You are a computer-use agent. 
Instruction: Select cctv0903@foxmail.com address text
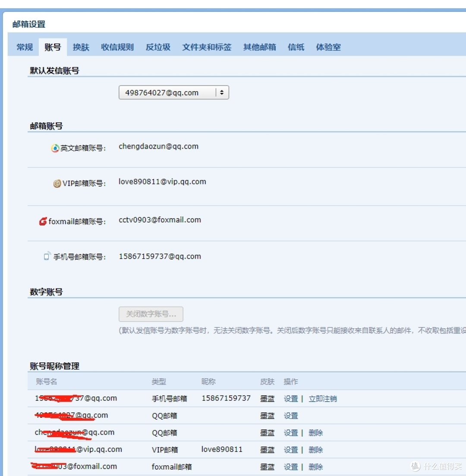(160, 220)
